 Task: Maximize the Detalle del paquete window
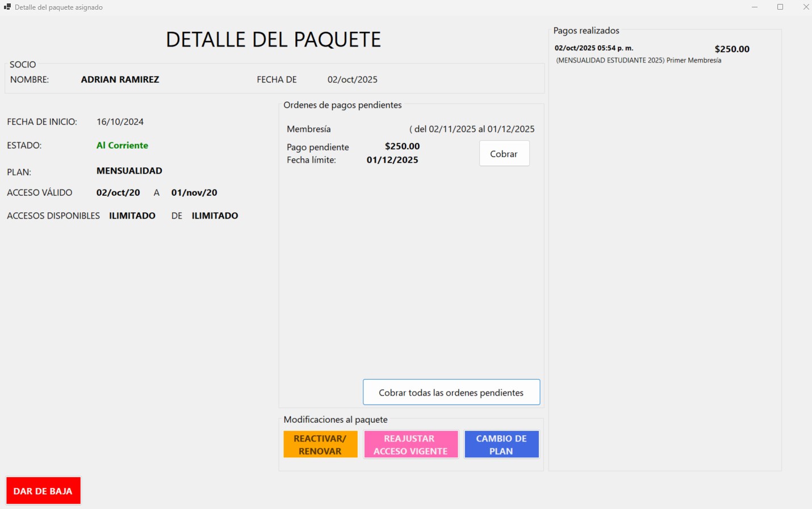[x=780, y=7]
